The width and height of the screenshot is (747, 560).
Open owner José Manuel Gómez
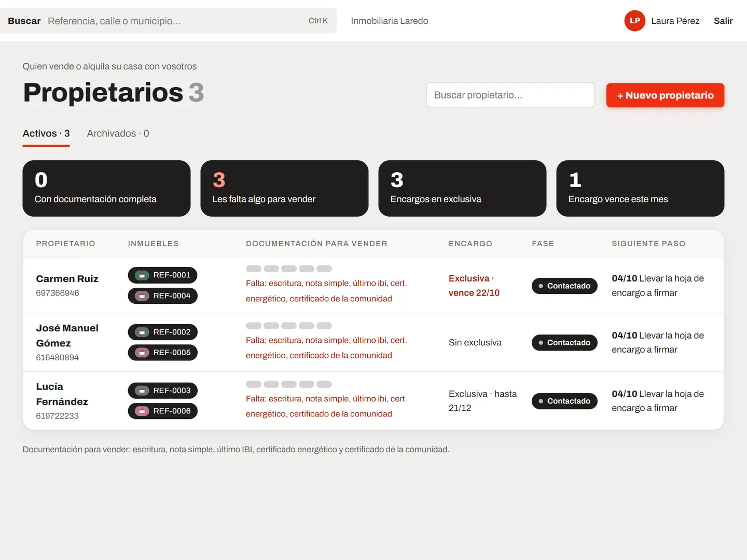coord(67,335)
